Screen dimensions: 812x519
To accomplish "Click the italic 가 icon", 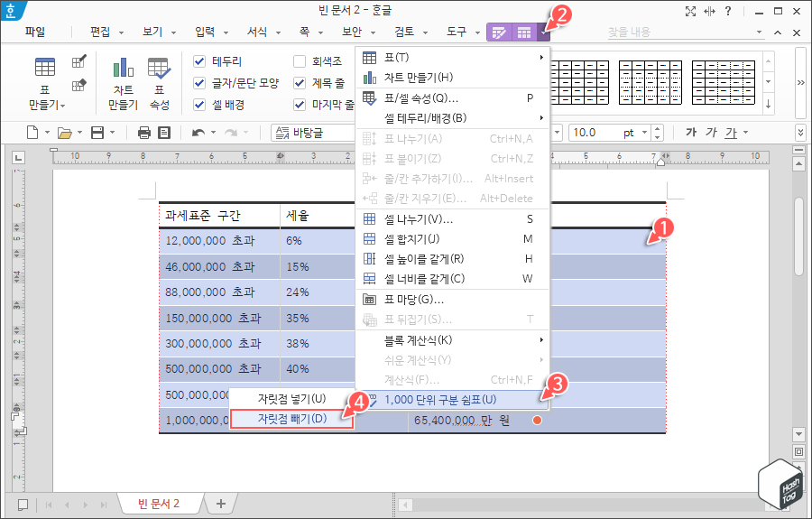I will coord(711,133).
